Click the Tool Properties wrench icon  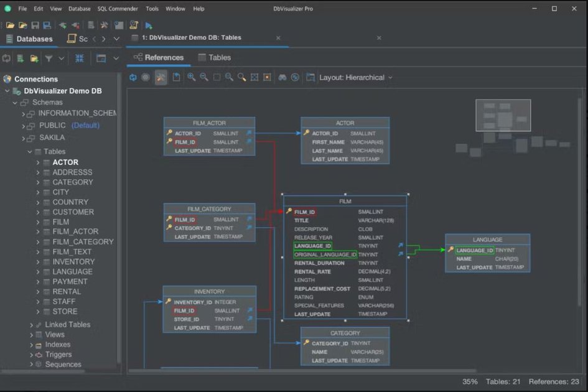pyautogui.click(x=105, y=25)
